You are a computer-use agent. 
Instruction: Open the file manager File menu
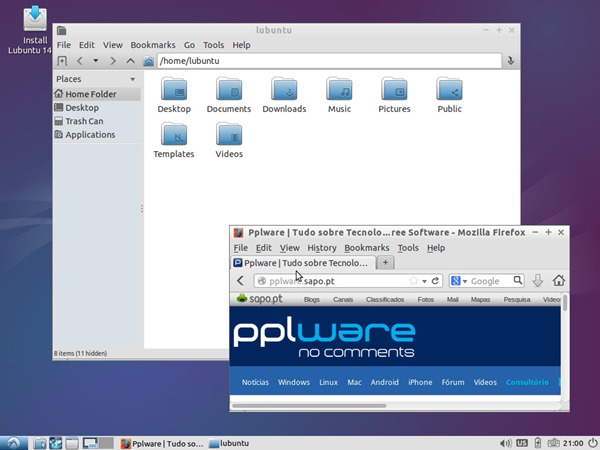click(64, 45)
